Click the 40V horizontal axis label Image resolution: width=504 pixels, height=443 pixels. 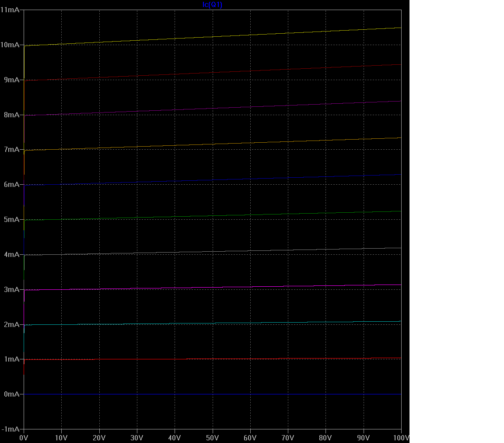[x=175, y=438]
